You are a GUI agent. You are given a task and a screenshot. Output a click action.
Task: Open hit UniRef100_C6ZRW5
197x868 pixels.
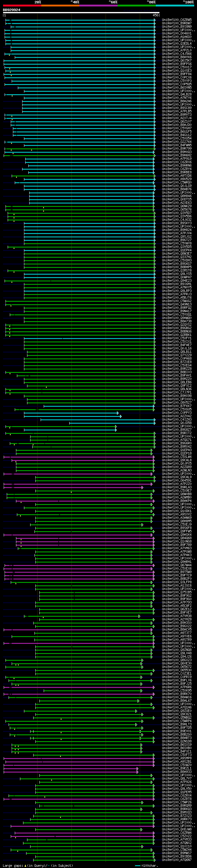(x=177, y=20)
